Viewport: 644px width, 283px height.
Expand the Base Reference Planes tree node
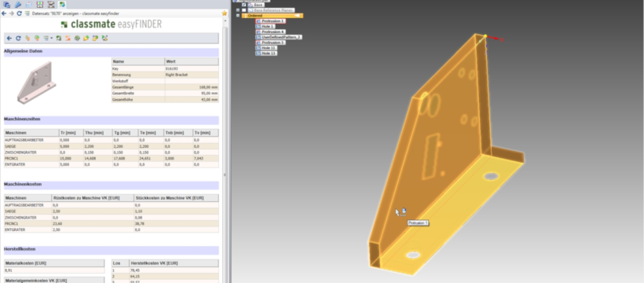(x=238, y=10)
